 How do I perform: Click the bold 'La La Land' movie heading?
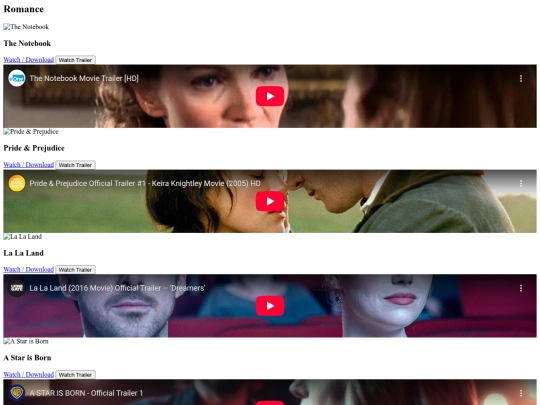point(23,253)
